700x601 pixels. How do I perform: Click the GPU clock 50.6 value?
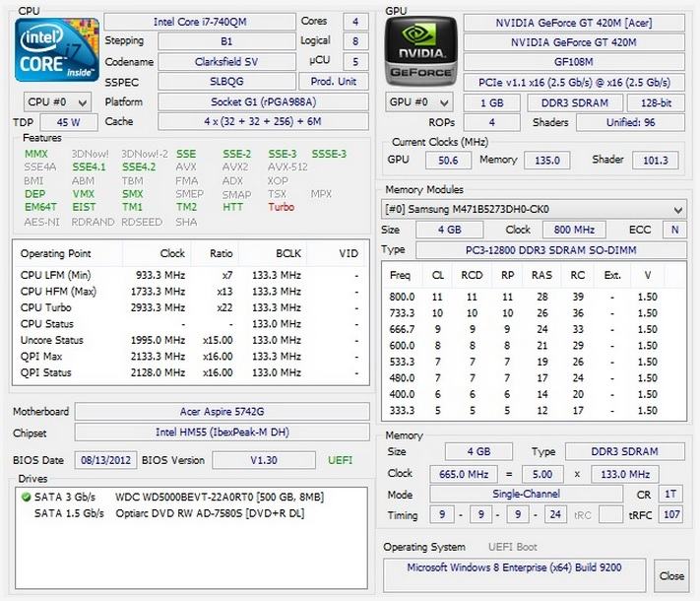coord(448,160)
